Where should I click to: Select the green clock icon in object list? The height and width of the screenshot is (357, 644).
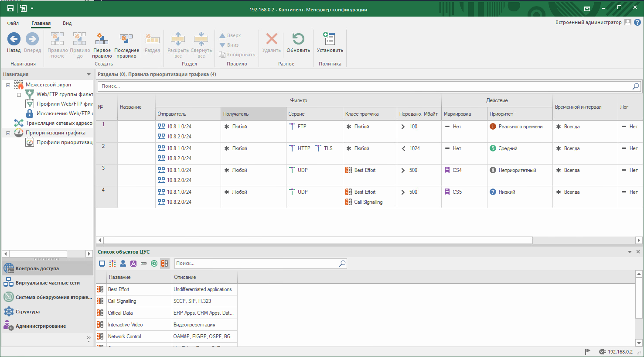[154, 264]
